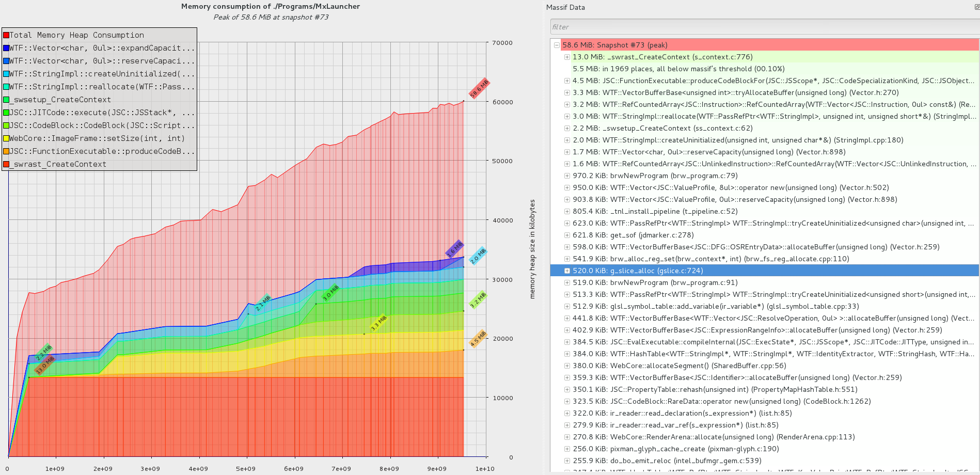This screenshot has height=475, width=980.
Task: Expand the 13.0 MiB _swrast_CreateContext entry
Action: pos(567,57)
